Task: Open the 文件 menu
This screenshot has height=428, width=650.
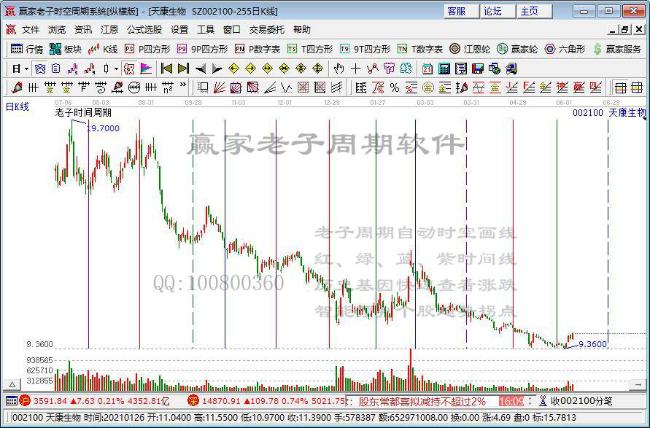Action: point(30,30)
